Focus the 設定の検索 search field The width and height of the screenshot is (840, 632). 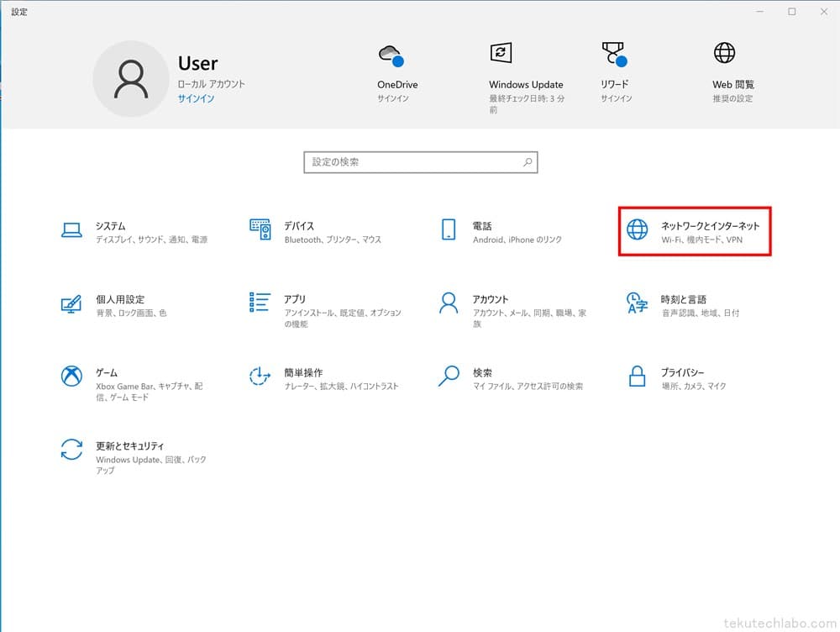421,162
